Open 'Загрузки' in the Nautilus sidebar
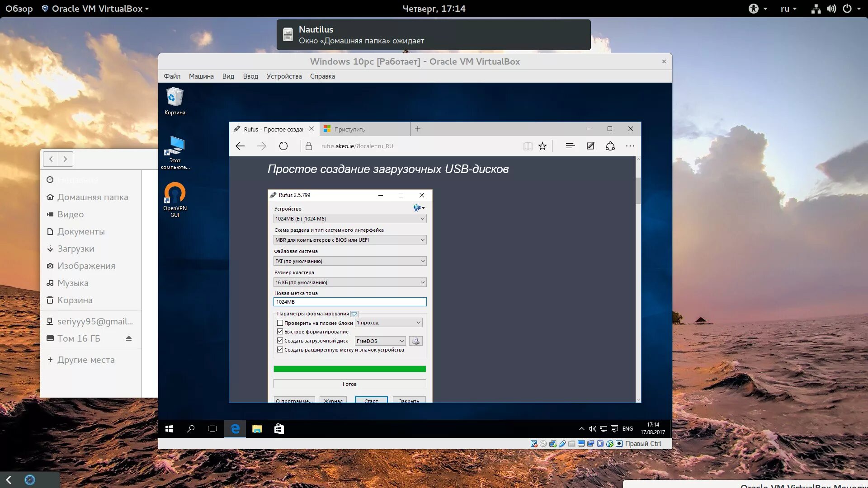 point(75,249)
